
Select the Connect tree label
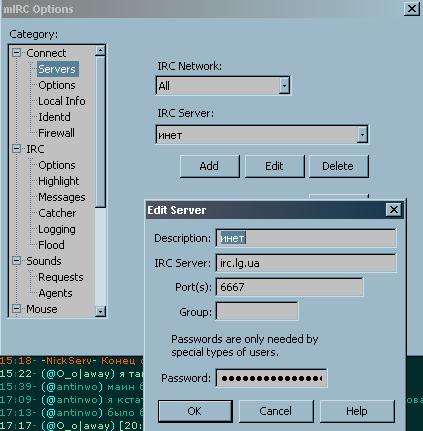click(x=46, y=53)
